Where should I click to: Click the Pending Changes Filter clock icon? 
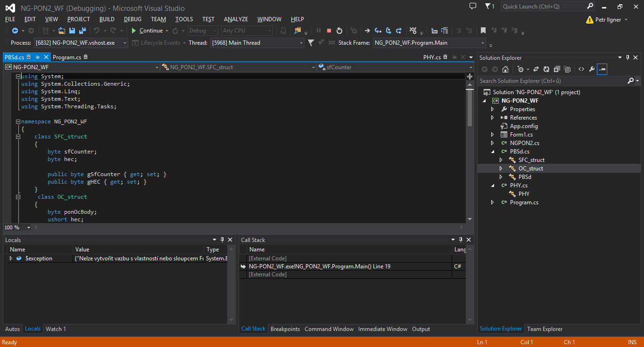520,69
